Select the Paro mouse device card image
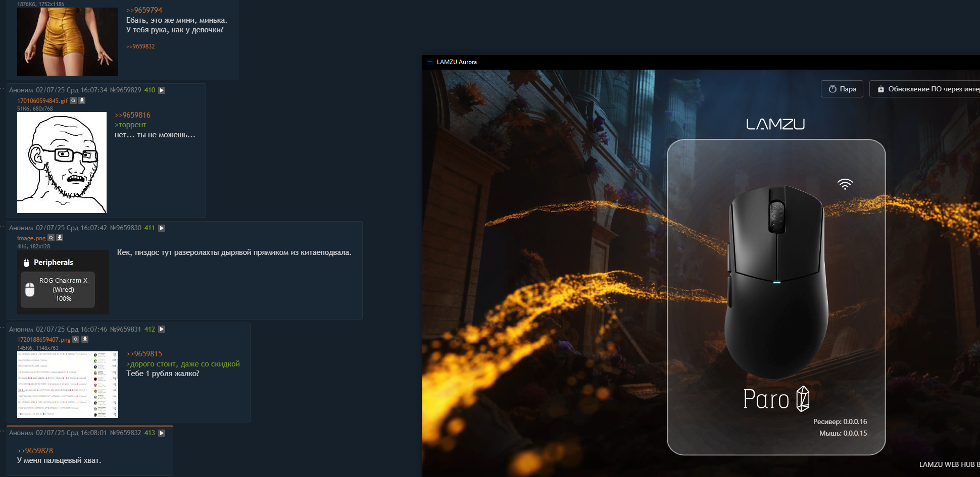The height and width of the screenshot is (477, 980). (x=777, y=282)
